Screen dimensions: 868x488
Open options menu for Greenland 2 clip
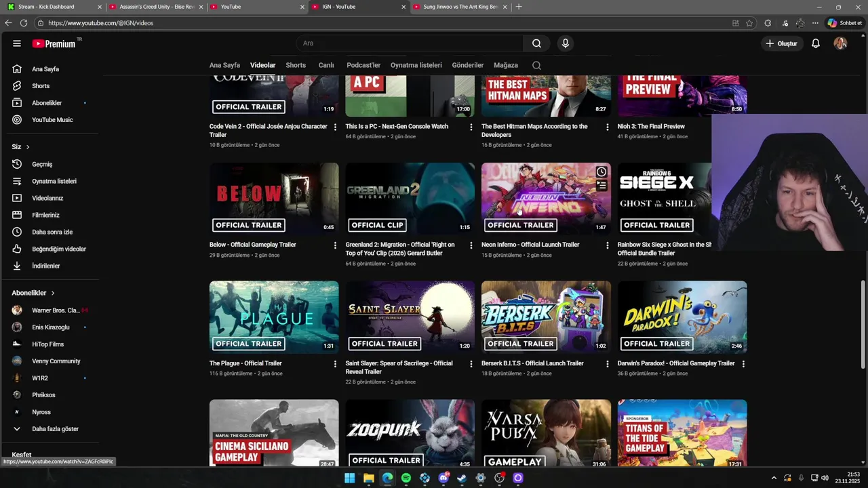coord(471,245)
